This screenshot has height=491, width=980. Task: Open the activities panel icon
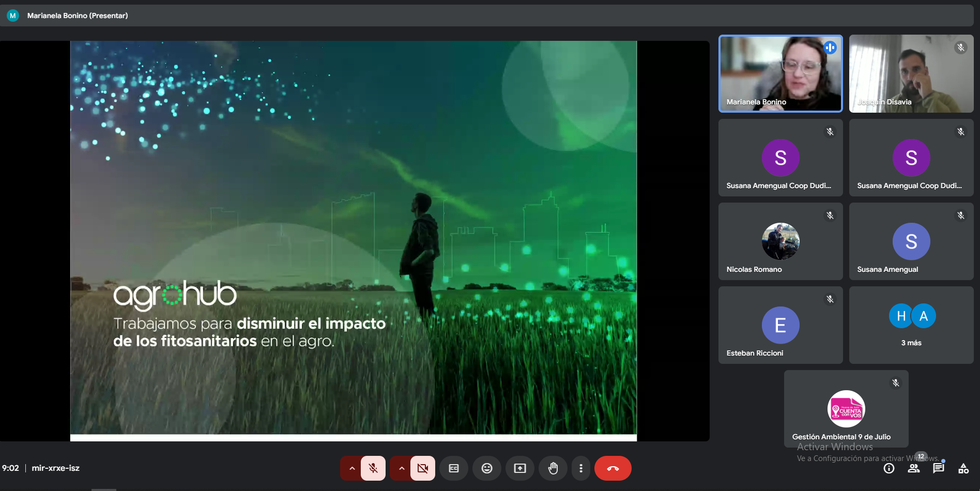[963, 468]
